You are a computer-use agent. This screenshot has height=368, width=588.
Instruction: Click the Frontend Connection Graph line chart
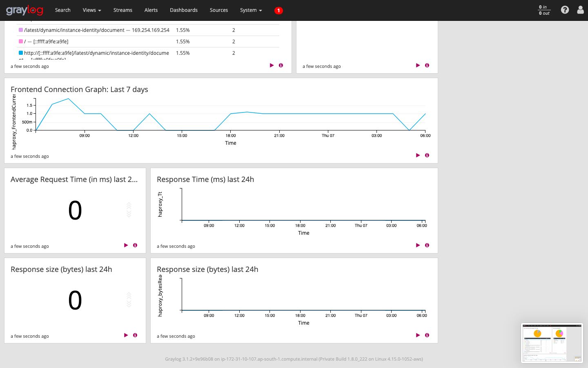[x=231, y=114]
